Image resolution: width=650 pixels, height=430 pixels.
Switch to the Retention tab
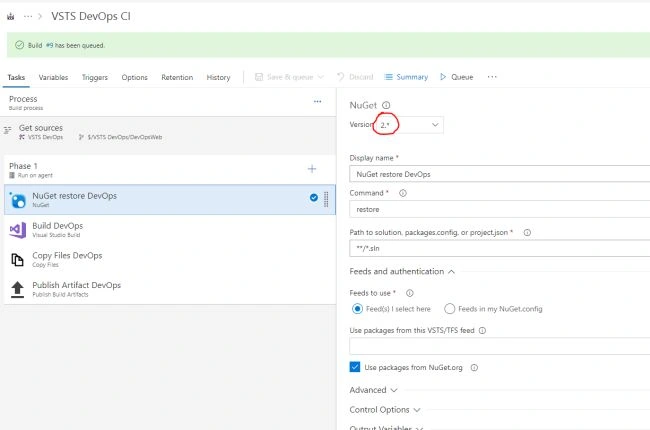pyautogui.click(x=177, y=78)
